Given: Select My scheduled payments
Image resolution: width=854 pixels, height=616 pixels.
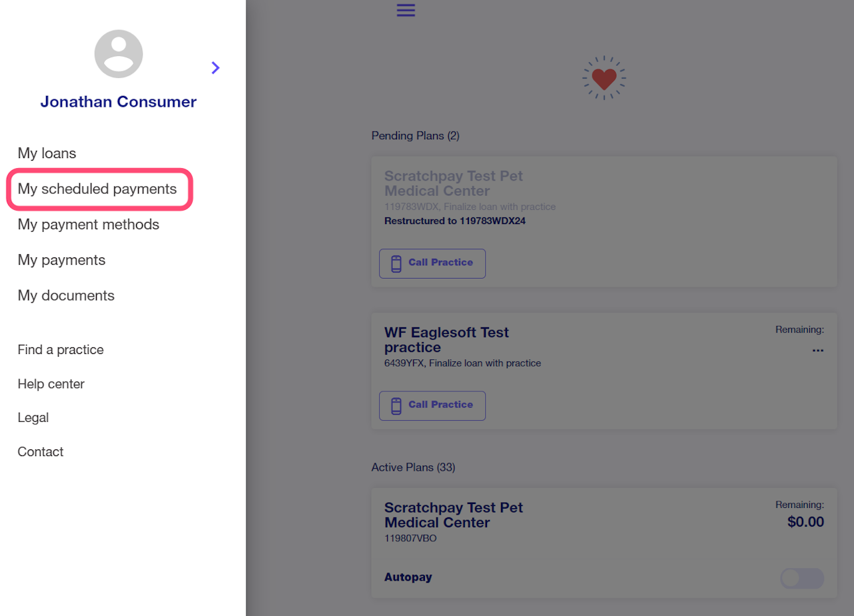Looking at the screenshot, I should tap(97, 189).
